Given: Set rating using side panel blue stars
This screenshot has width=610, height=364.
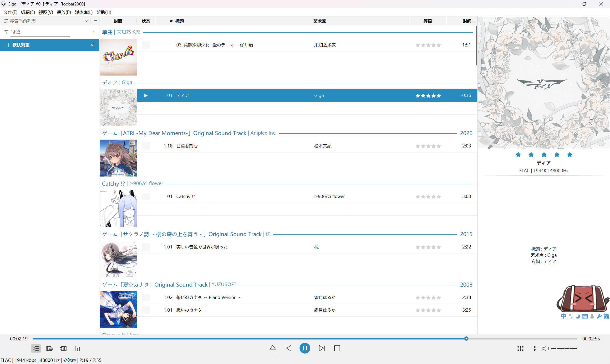Looking at the screenshot, I should tap(544, 155).
